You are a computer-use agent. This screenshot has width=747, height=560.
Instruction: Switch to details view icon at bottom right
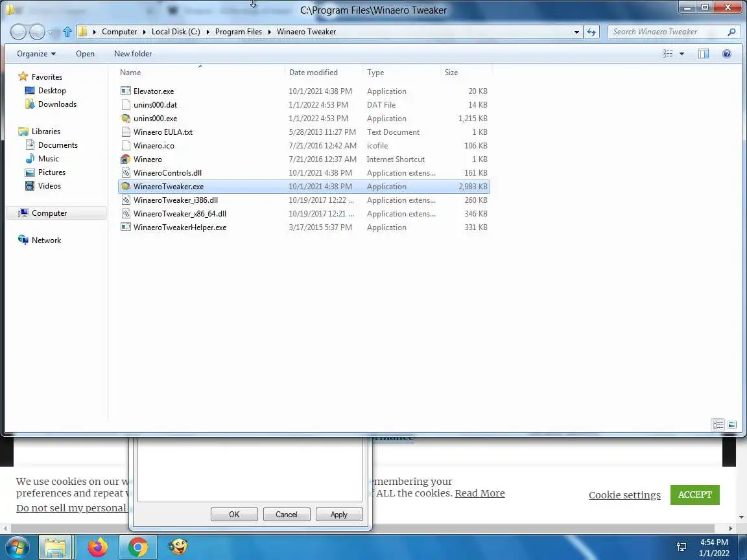coord(718,425)
